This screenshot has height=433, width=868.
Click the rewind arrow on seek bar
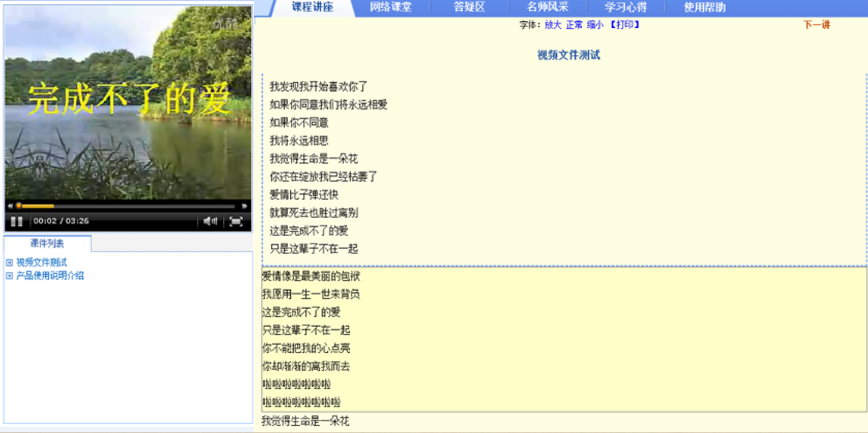tap(10, 206)
